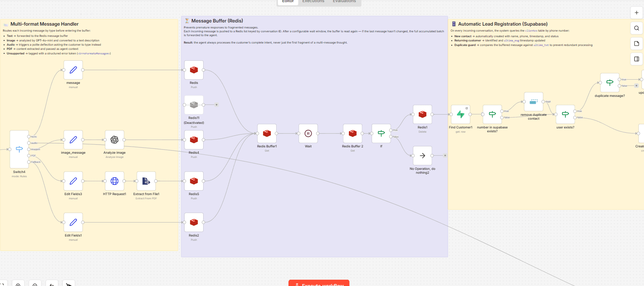Select 'number in supabase exists?' node
The height and width of the screenshot is (286, 644).
(492, 114)
